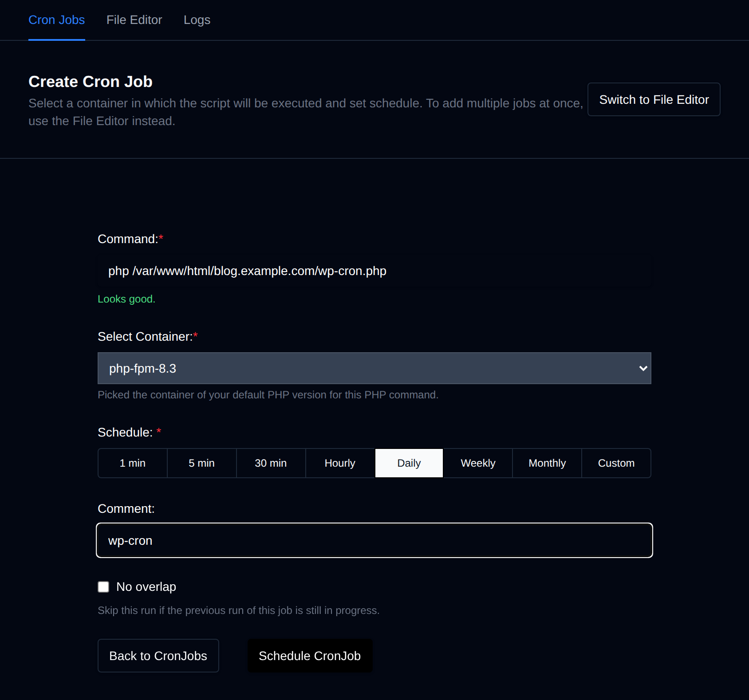The image size is (749, 700).
Task: Submit with Schedule CronJob button
Action: click(310, 656)
